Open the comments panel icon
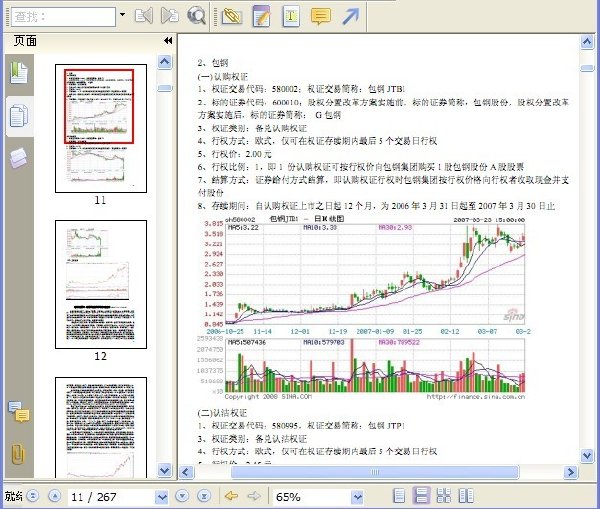The width and height of the screenshot is (600, 509). pyautogui.click(x=19, y=411)
